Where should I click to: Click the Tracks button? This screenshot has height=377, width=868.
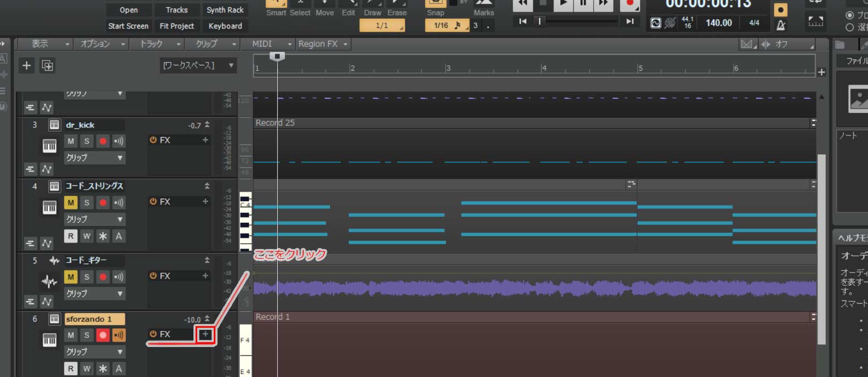[x=177, y=10]
